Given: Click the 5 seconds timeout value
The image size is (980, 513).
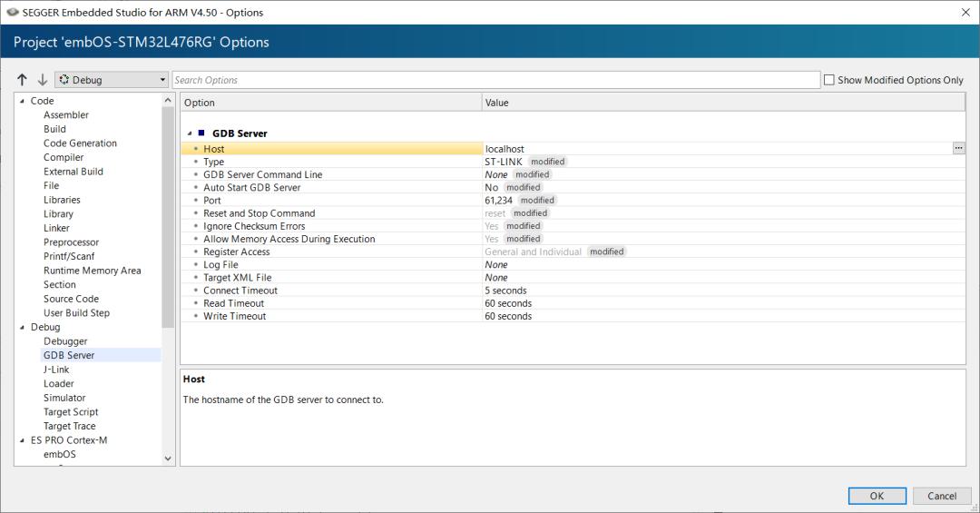Looking at the screenshot, I should 505,291.
